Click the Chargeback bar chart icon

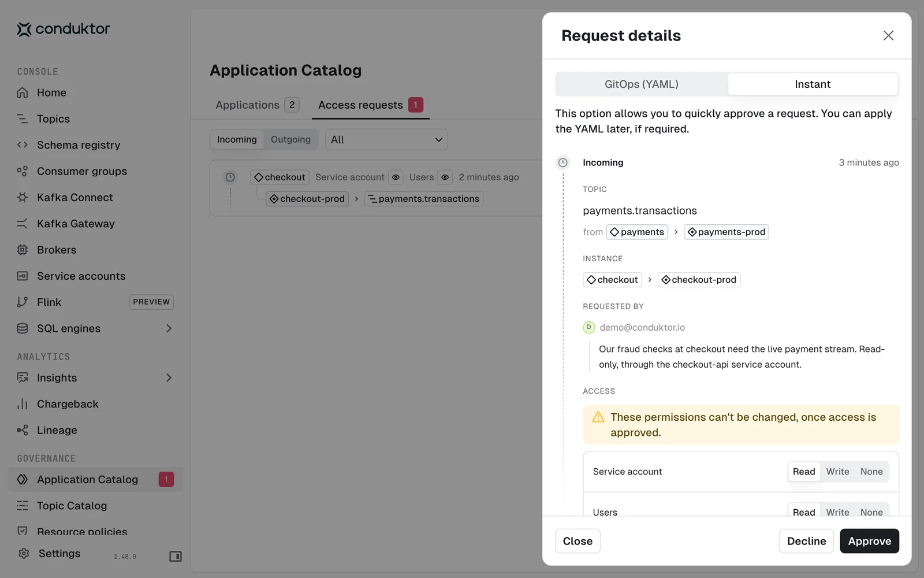coord(23,404)
